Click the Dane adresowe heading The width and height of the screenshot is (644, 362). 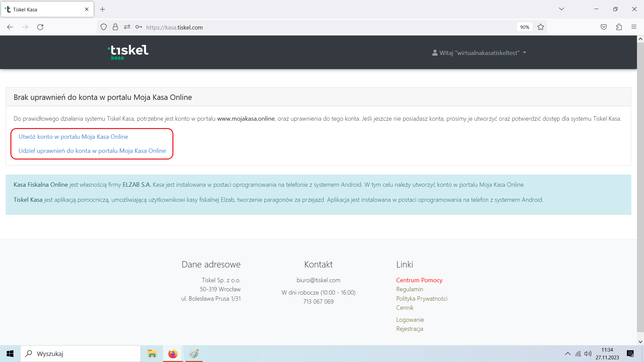[211, 264]
